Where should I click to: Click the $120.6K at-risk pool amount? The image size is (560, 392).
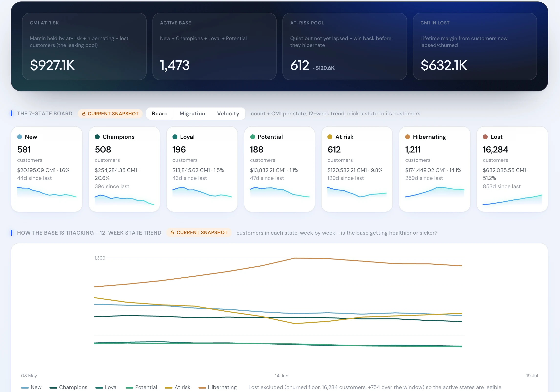click(325, 68)
